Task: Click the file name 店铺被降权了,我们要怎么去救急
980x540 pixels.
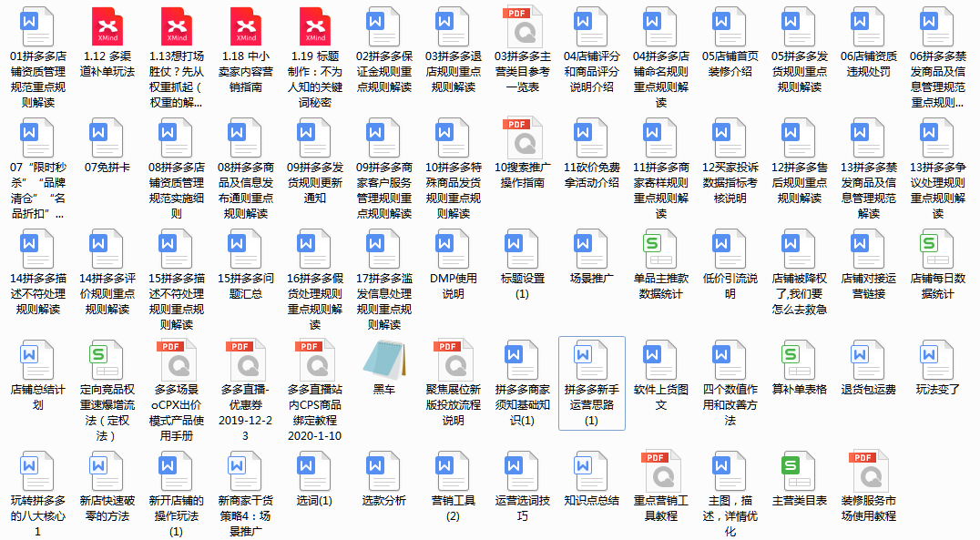Action: [x=800, y=294]
